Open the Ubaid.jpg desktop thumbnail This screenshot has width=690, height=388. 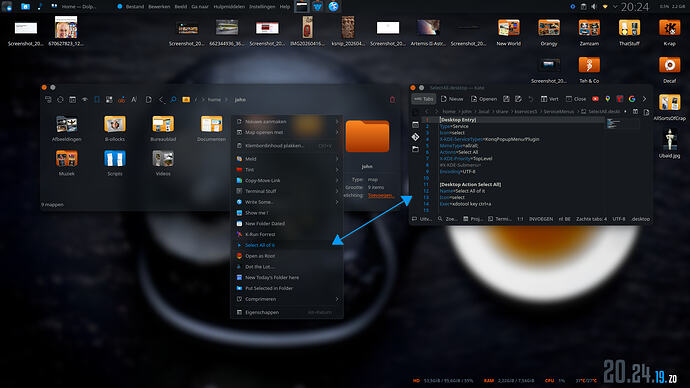[x=669, y=144]
